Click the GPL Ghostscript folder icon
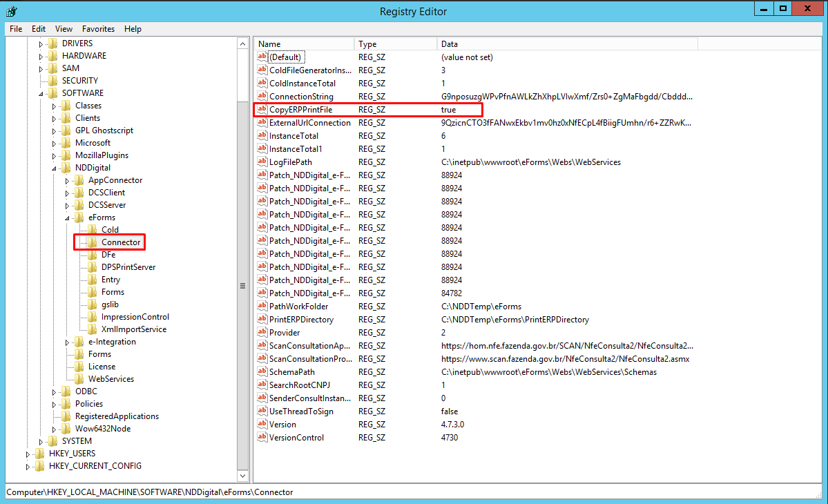The width and height of the screenshot is (828, 504). coord(66,130)
